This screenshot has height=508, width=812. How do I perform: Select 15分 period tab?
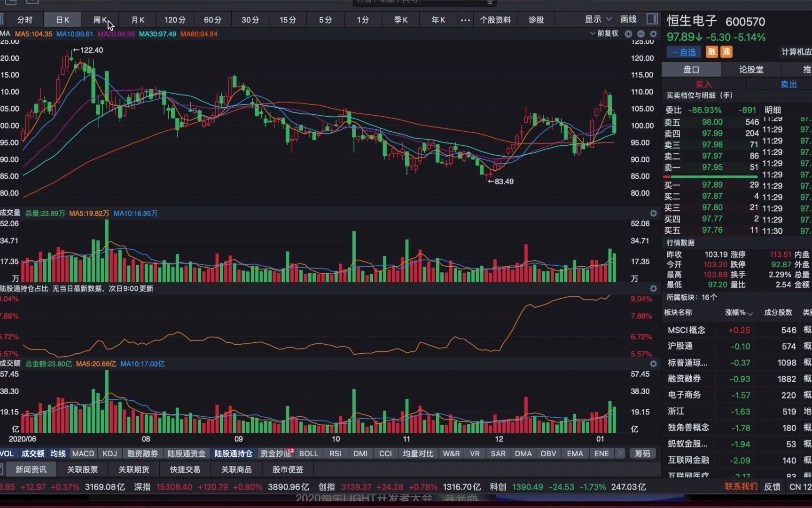pos(288,20)
